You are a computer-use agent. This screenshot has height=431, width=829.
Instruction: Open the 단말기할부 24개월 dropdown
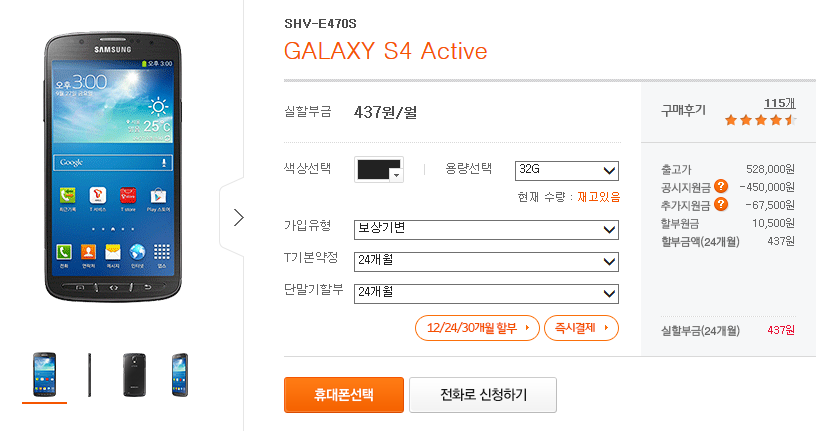(486, 294)
